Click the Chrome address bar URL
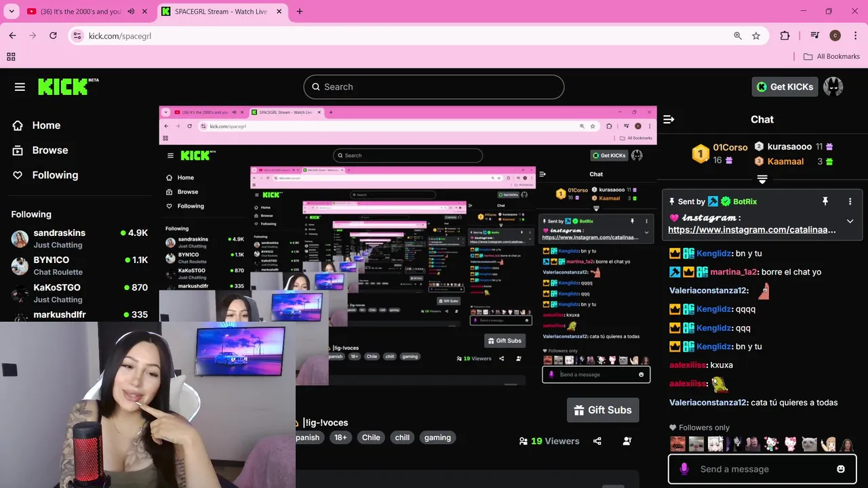The image size is (868, 488). [120, 36]
